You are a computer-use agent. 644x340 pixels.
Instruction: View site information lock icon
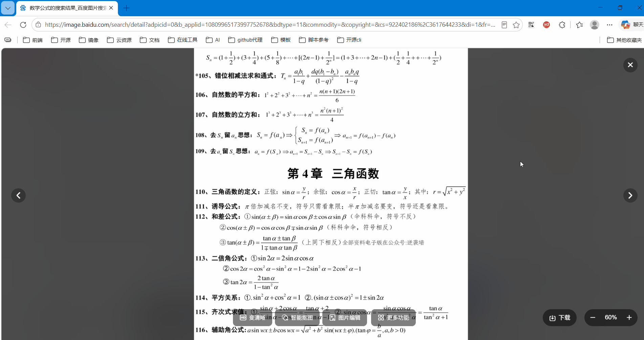coord(38,25)
